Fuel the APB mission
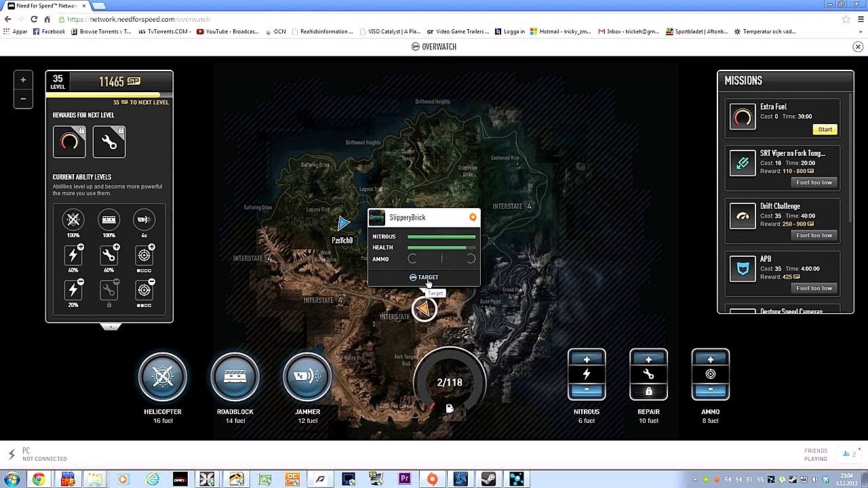 [814, 288]
